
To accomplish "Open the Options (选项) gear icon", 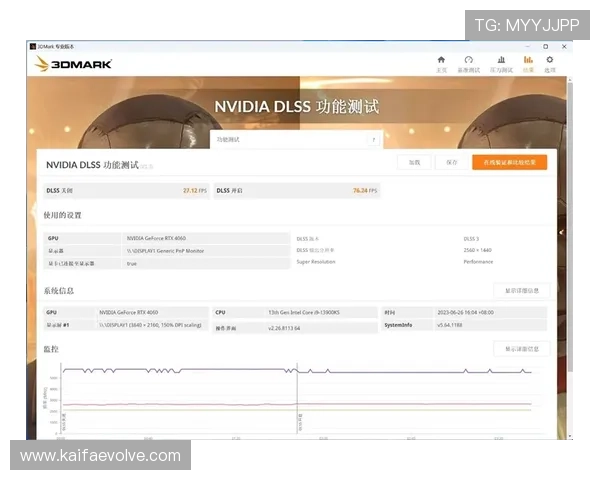I will (x=549, y=60).
